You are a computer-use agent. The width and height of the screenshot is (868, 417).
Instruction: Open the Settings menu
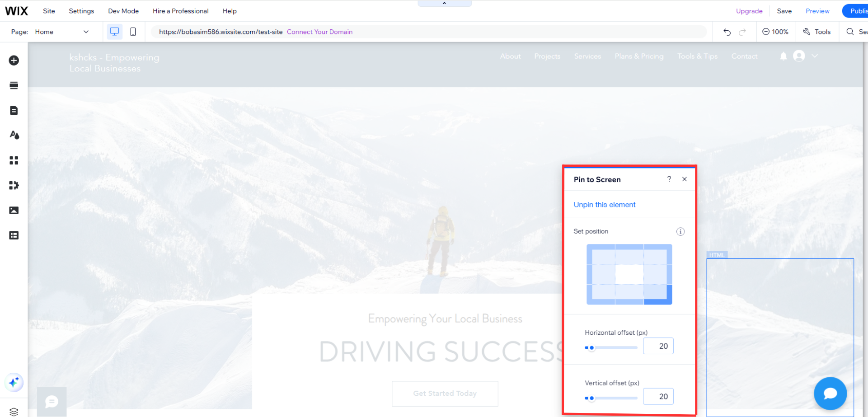point(81,11)
